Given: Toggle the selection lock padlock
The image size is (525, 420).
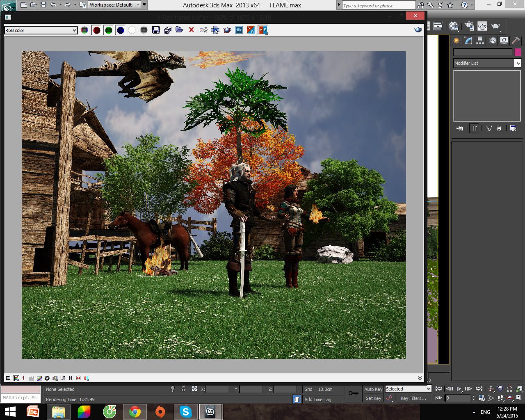Looking at the screenshot, I should pyautogui.click(x=183, y=389).
